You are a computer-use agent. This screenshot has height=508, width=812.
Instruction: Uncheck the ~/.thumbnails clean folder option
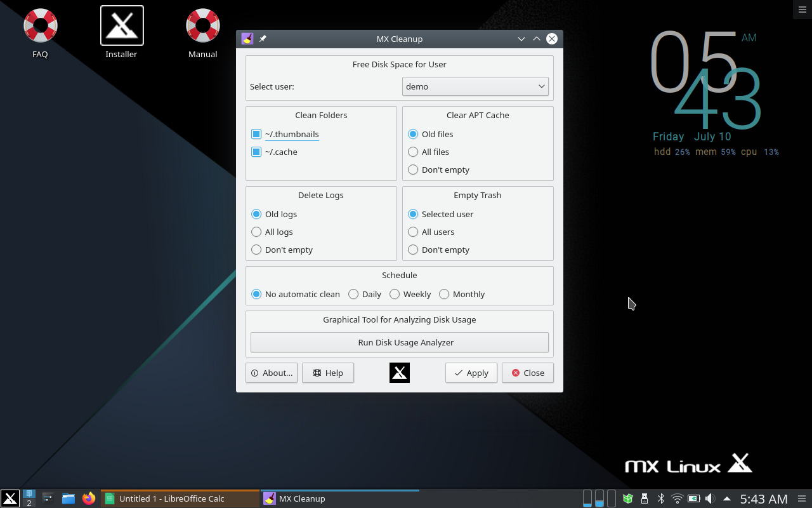click(256, 134)
